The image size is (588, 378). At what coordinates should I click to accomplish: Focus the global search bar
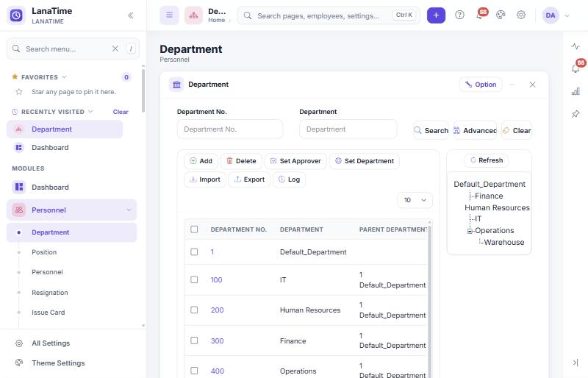(x=329, y=15)
